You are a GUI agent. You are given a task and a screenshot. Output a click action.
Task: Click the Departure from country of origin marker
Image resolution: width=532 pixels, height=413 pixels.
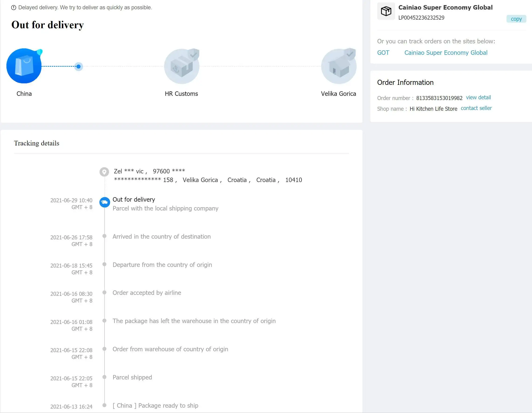[x=105, y=264]
